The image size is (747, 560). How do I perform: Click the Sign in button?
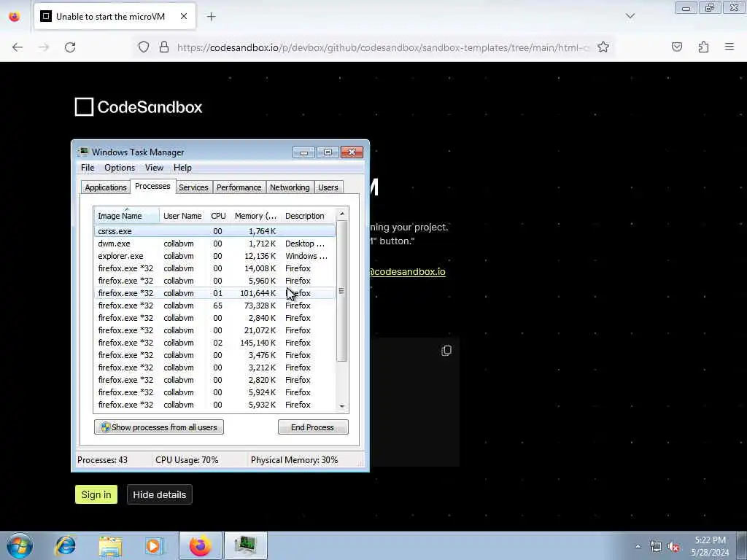point(96,494)
